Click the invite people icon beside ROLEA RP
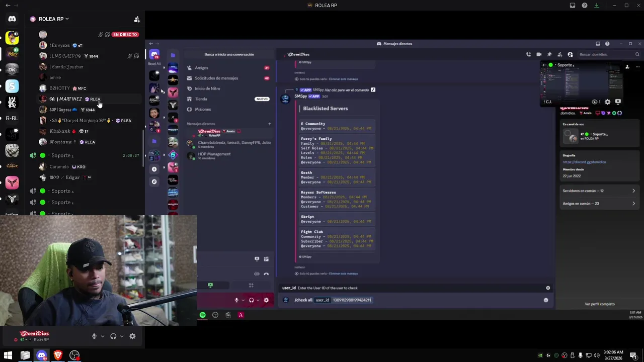 click(137, 19)
